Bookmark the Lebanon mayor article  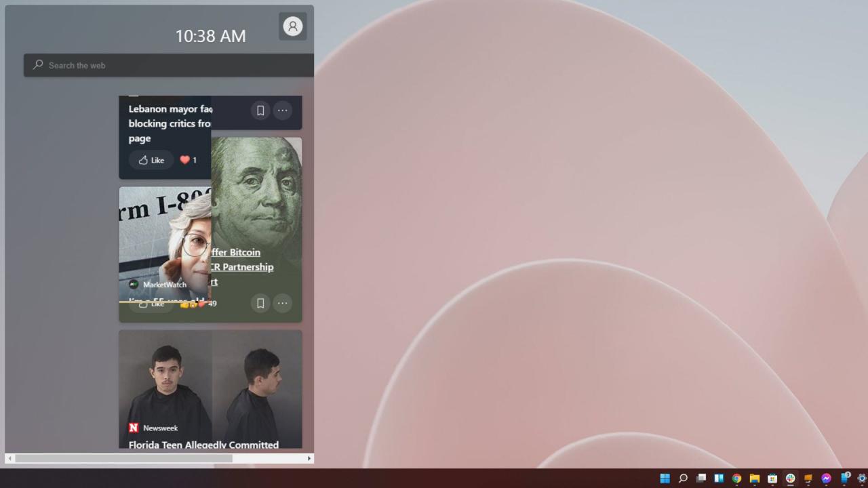(260, 110)
